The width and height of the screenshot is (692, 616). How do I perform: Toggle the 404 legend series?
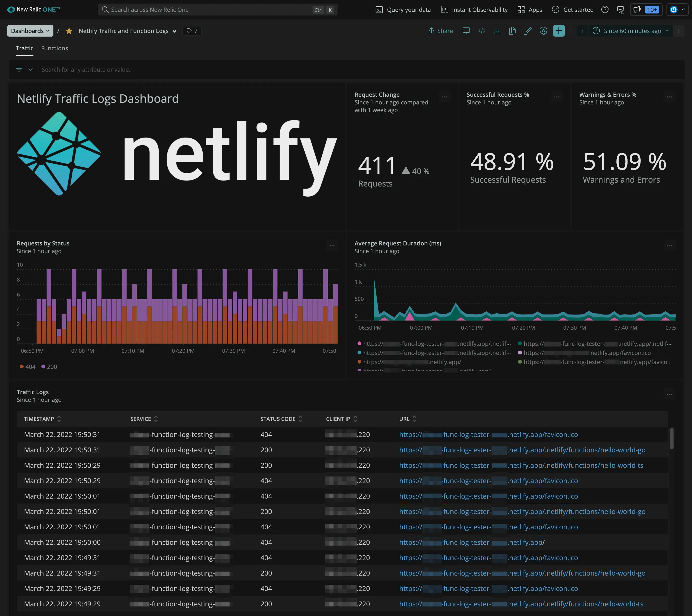click(x=27, y=366)
